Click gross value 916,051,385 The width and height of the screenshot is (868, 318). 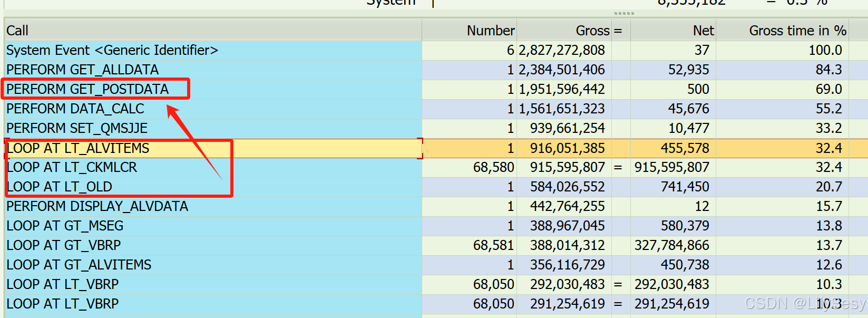tap(568, 148)
